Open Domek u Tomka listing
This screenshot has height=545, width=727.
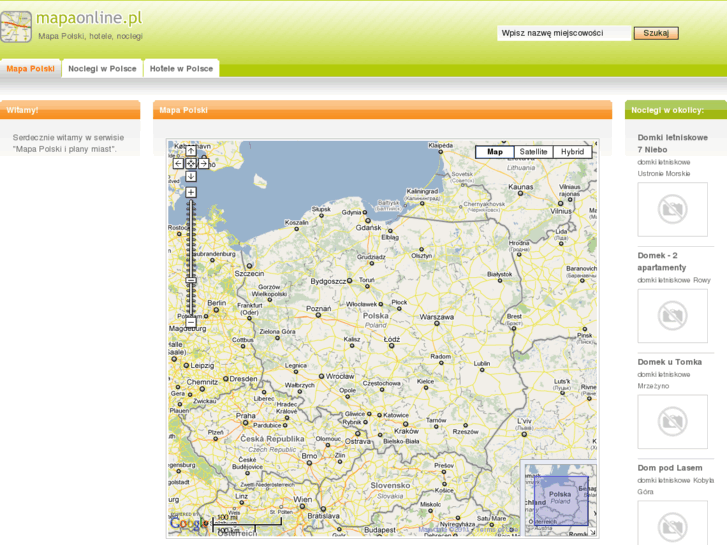click(x=670, y=362)
